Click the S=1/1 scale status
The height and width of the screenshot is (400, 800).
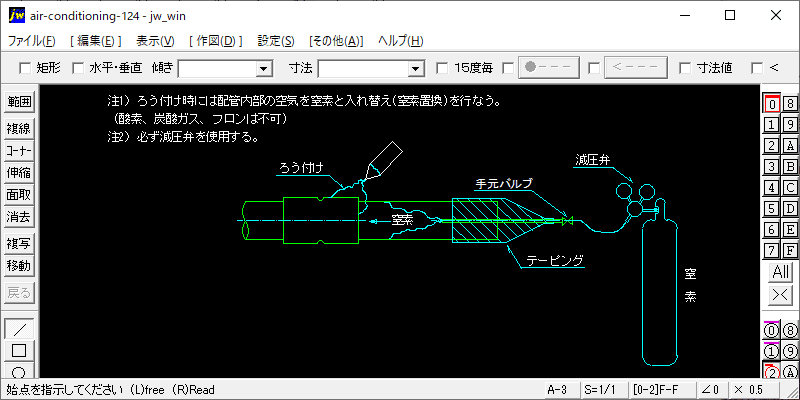coord(605,390)
